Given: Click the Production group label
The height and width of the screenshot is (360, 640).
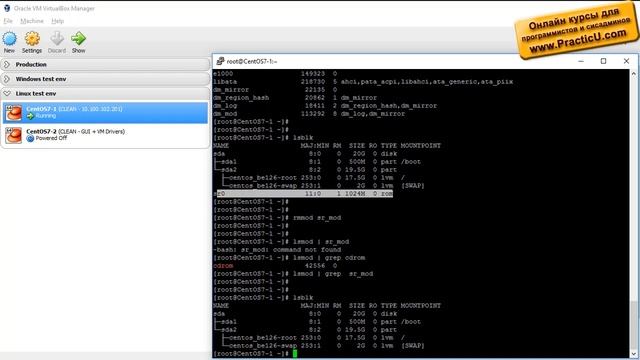Looking at the screenshot, I should [x=31, y=64].
